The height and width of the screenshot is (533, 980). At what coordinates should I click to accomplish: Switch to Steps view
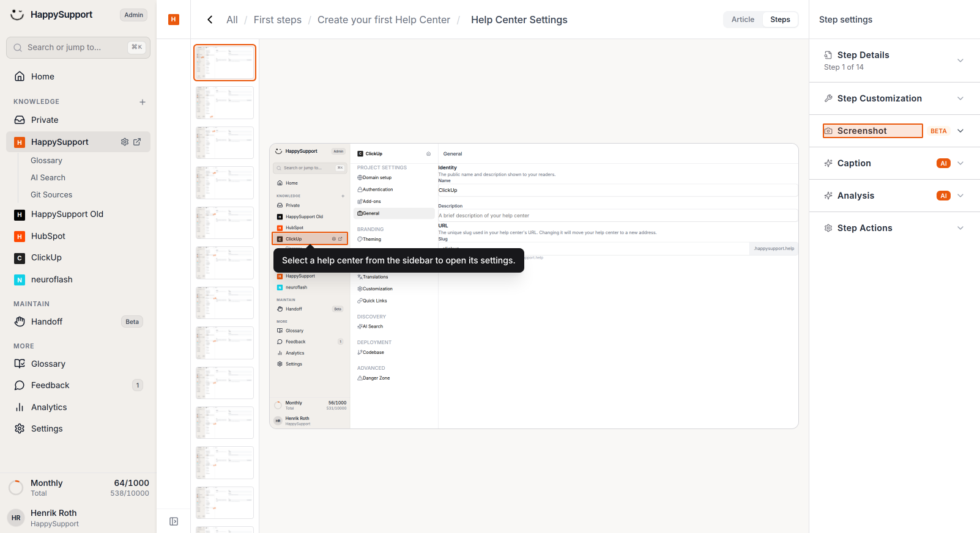point(780,20)
